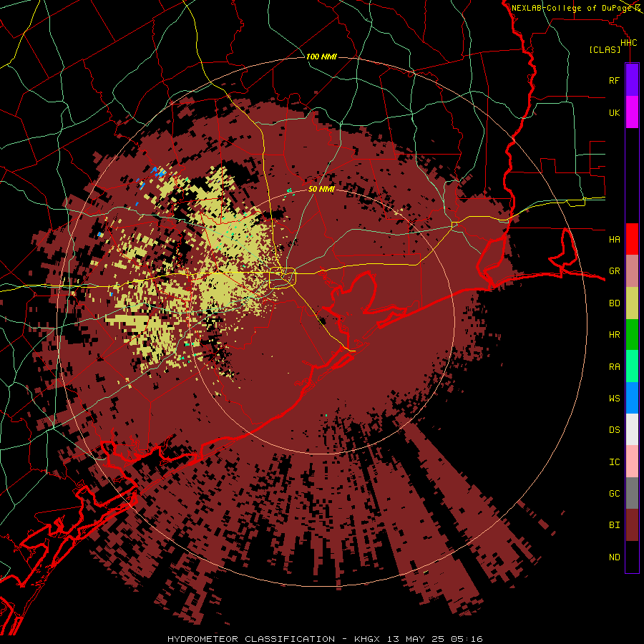Click the RF purple legend swatch
The height and width of the screenshot is (644, 644).
pyautogui.click(x=632, y=80)
